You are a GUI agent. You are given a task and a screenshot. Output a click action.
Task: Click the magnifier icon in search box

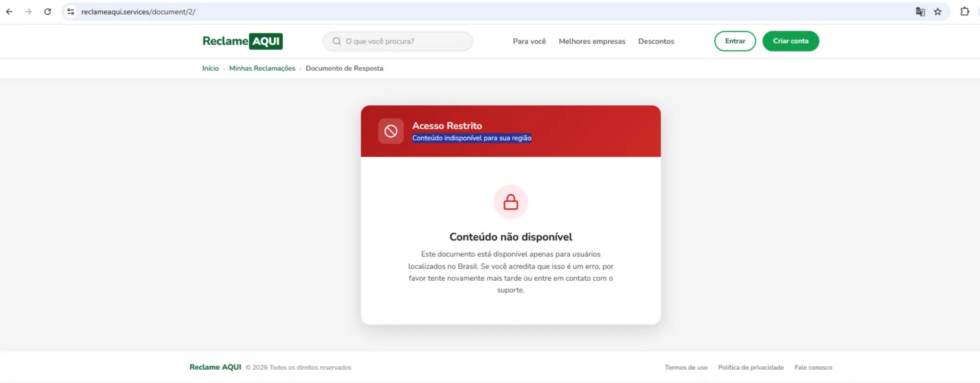pyautogui.click(x=337, y=41)
